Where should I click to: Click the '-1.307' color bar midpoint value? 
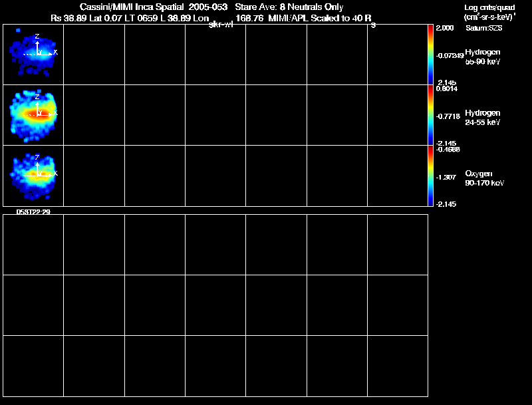pyautogui.click(x=446, y=178)
